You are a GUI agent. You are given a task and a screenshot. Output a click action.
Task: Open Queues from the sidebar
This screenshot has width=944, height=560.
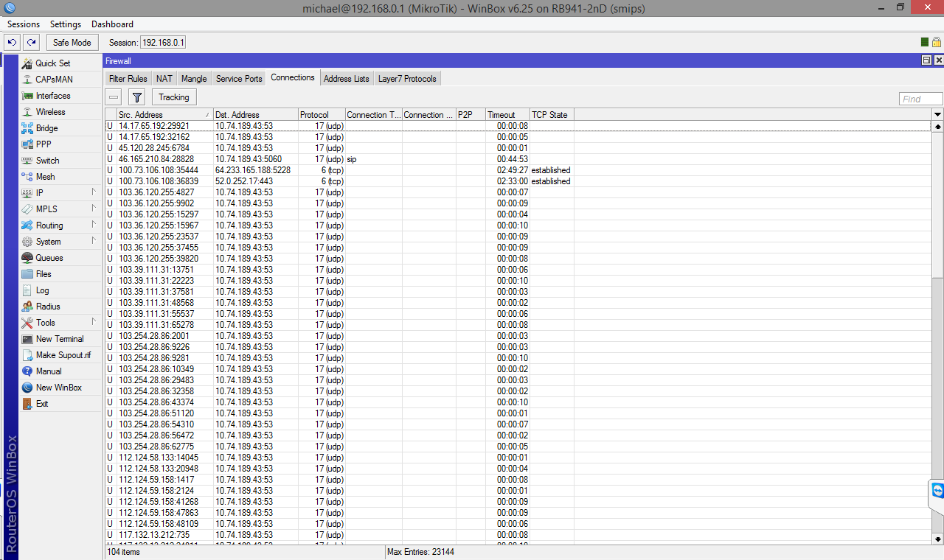tap(49, 258)
